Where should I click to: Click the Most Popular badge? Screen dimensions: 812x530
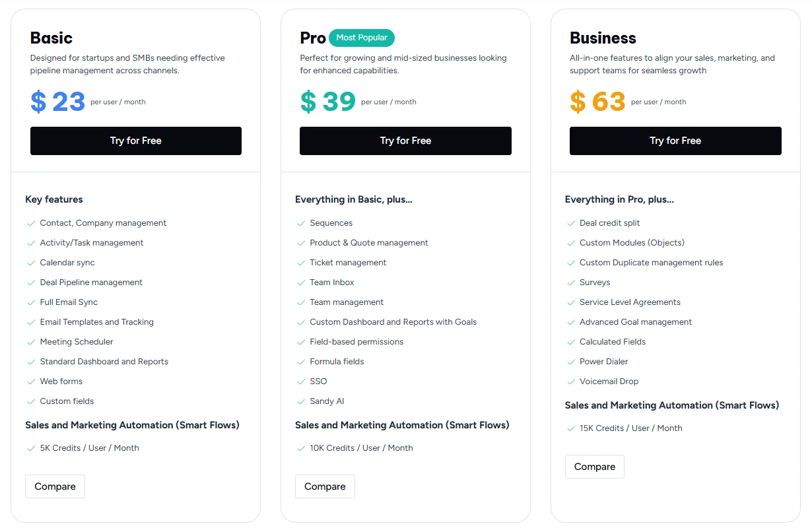click(x=362, y=38)
